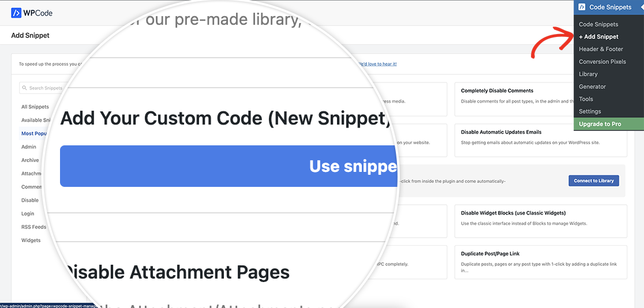Image resolution: width=644 pixels, height=308 pixels.
Task: Click the magnifier icon in Search Snippets
Action: tap(24, 88)
